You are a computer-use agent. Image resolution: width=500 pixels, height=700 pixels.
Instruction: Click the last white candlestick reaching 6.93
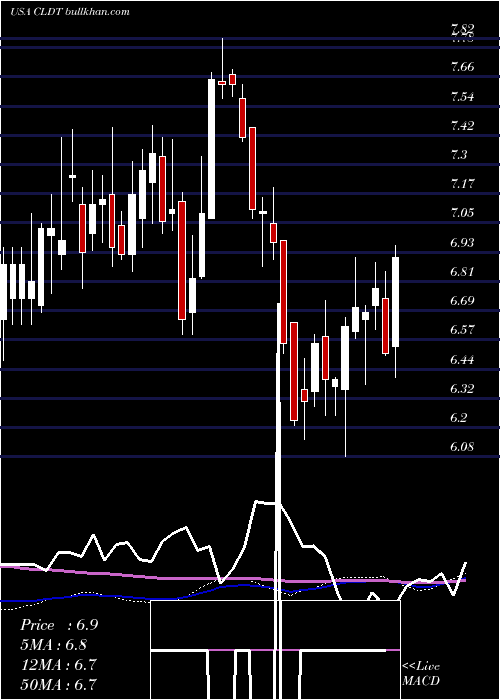click(395, 302)
